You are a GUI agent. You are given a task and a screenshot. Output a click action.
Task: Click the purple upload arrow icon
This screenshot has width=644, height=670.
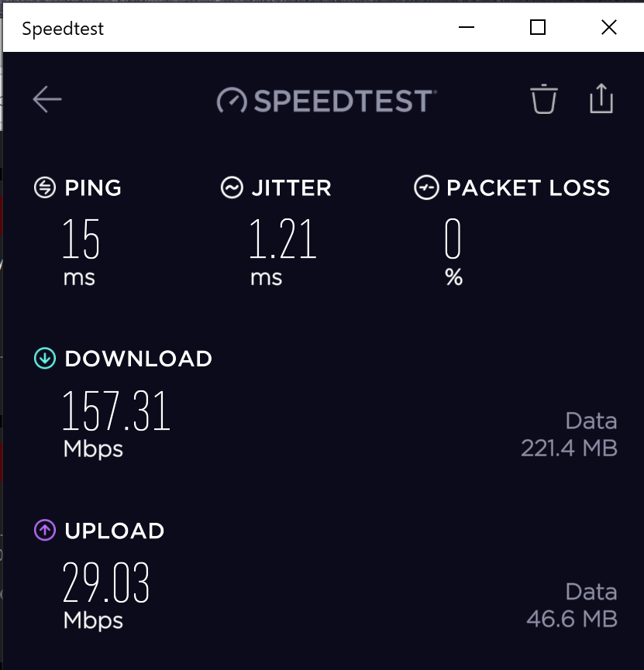(x=45, y=531)
